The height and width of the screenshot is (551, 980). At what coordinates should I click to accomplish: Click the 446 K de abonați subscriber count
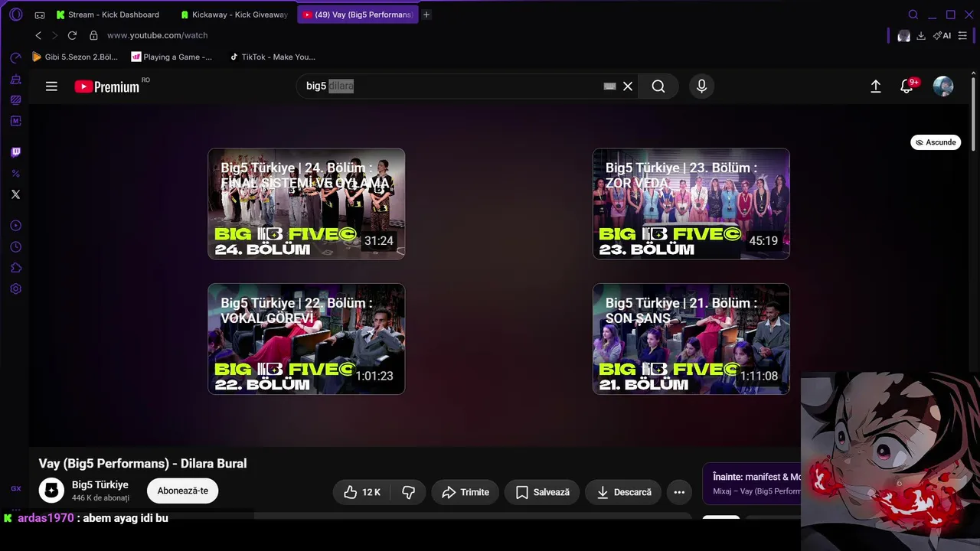pyautogui.click(x=100, y=498)
